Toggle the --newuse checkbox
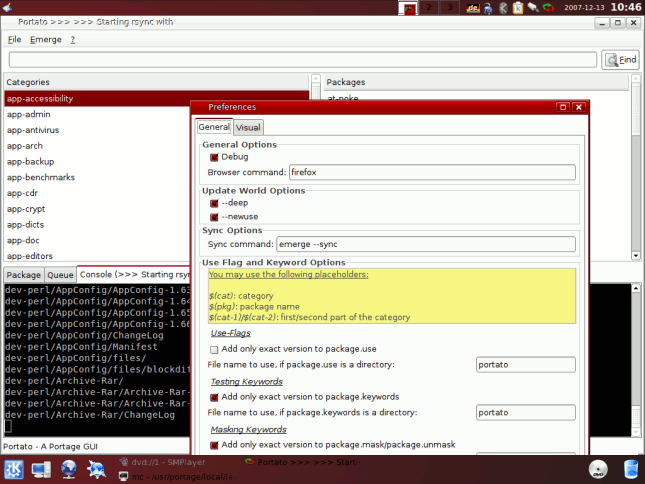 pos(214,217)
